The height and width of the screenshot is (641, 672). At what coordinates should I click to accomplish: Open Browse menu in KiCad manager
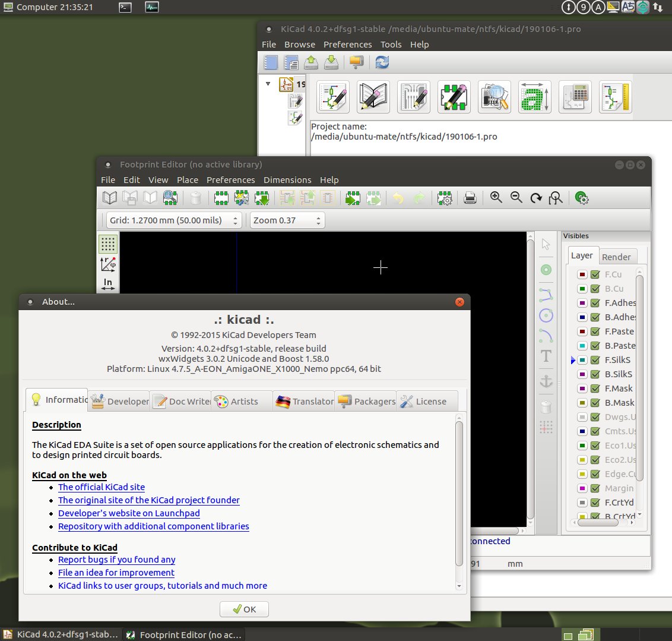[x=300, y=45]
